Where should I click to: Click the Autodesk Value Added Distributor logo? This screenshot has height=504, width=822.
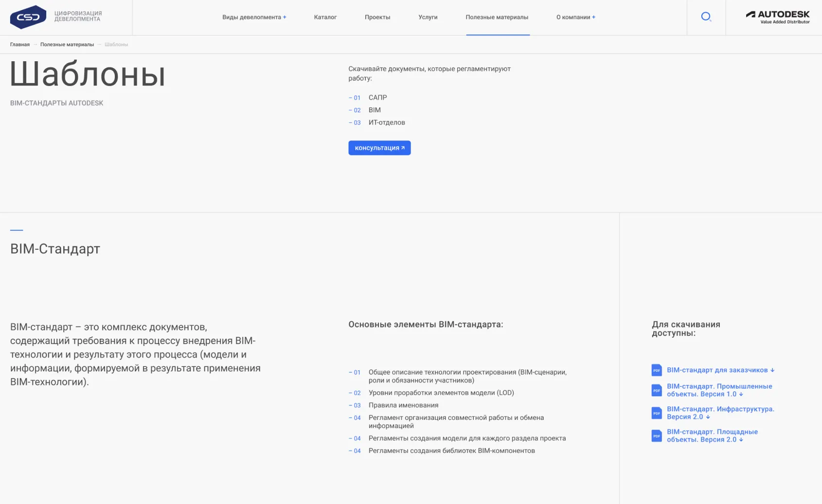777,17
